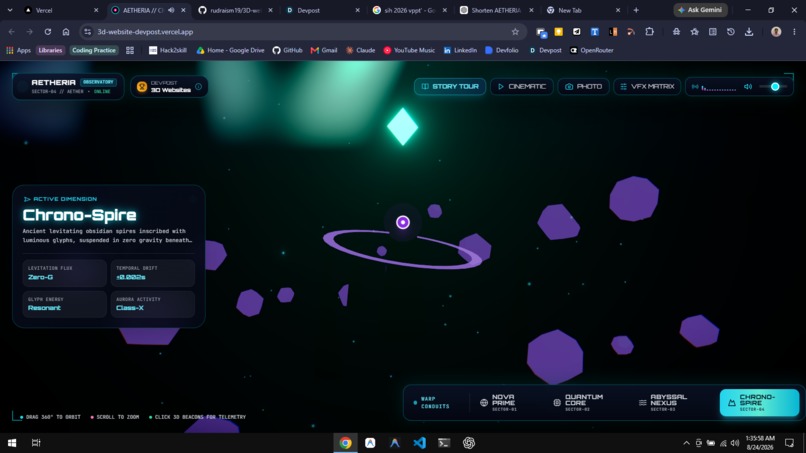
Task: Click the AETHERIA Observatory logo panel
Action: 68,86
